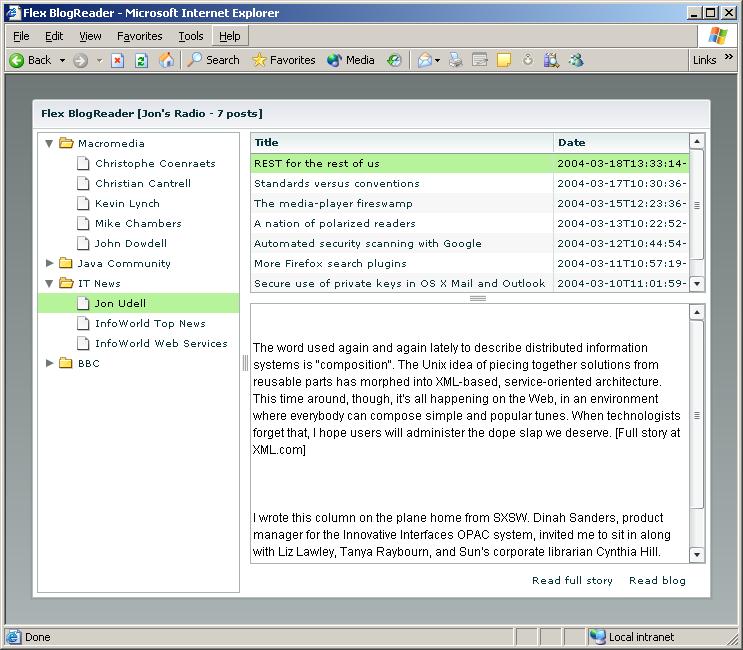The width and height of the screenshot is (743, 650).
Task: Open the Favorites menu
Action: 139,36
